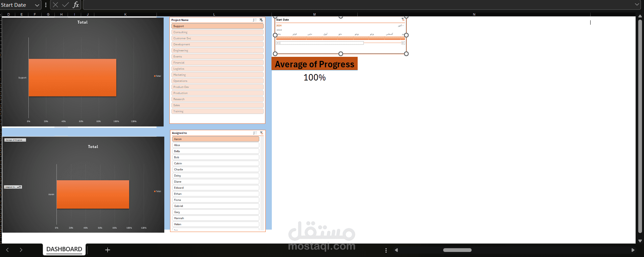The height and width of the screenshot is (257, 644).
Task: Select Production slicer item
Action: 217,93
